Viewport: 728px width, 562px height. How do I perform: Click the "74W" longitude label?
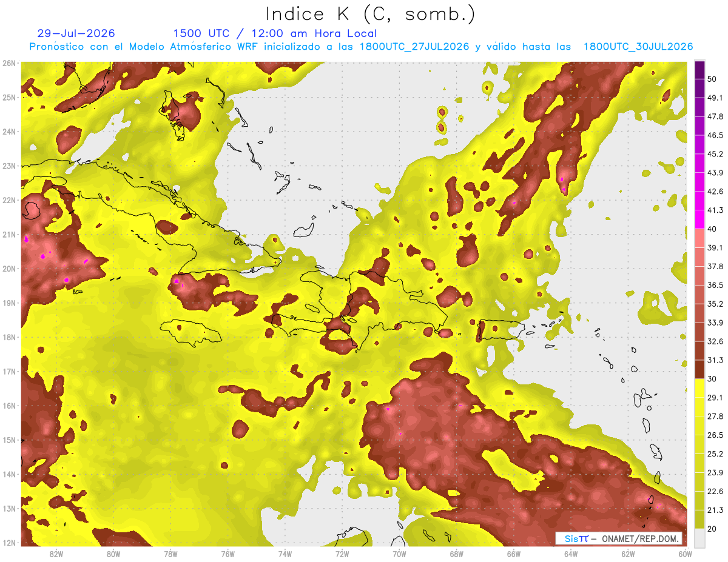click(285, 554)
